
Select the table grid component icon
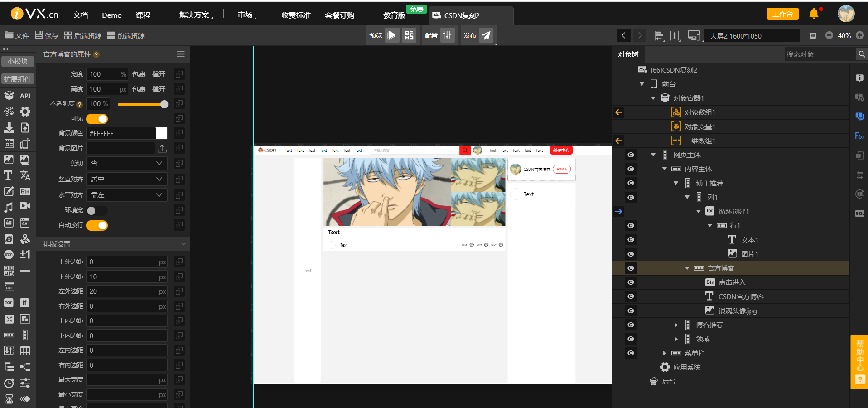pyautogui.click(x=25, y=351)
